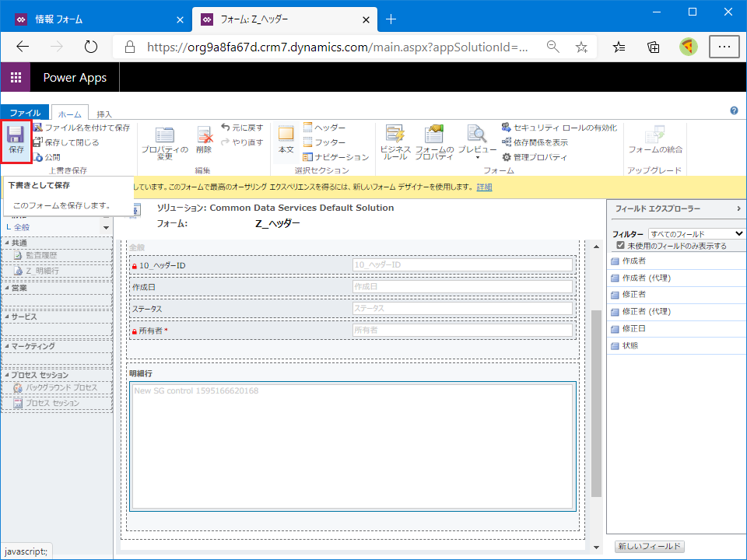Expand the フィールド エクスプローラー panel chevron
The image size is (747, 560).
(x=738, y=208)
